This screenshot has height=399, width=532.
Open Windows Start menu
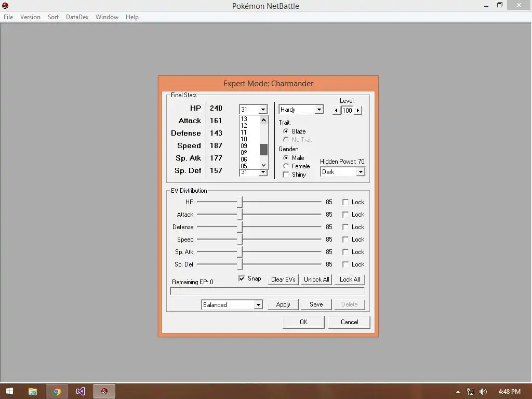coord(9,391)
